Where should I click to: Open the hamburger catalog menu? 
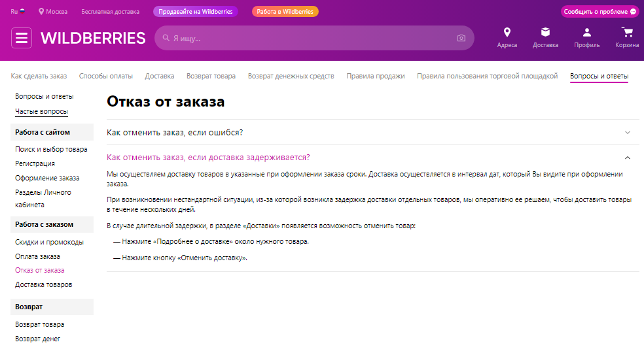click(22, 38)
